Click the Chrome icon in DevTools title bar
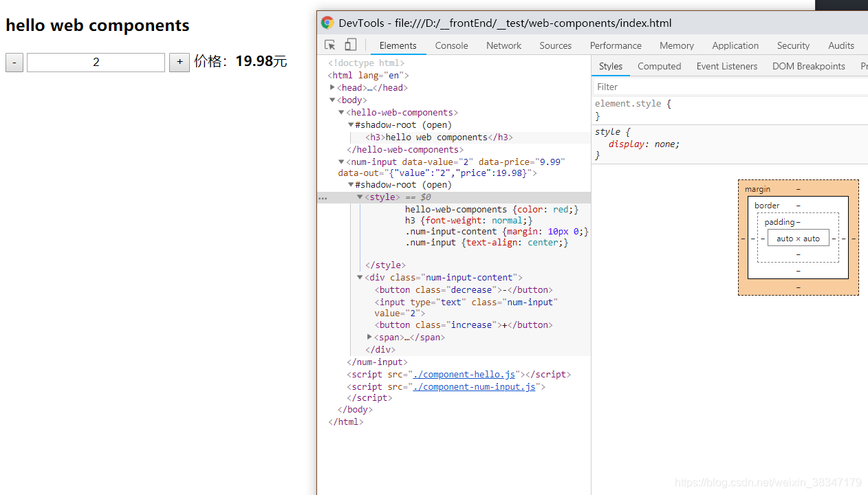Image resolution: width=868 pixels, height=495 pixels. (327, 23)
